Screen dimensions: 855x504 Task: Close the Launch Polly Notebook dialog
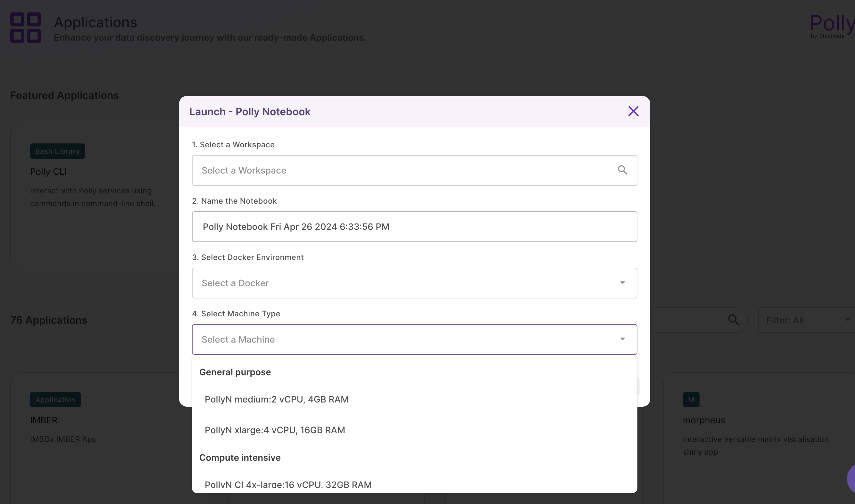point(633,111)
